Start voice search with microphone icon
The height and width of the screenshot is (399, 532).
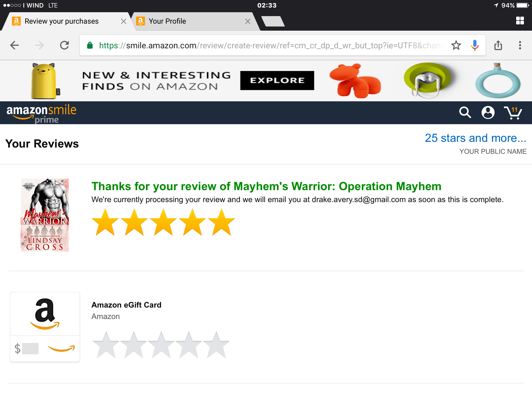click(x=475, y=45)
